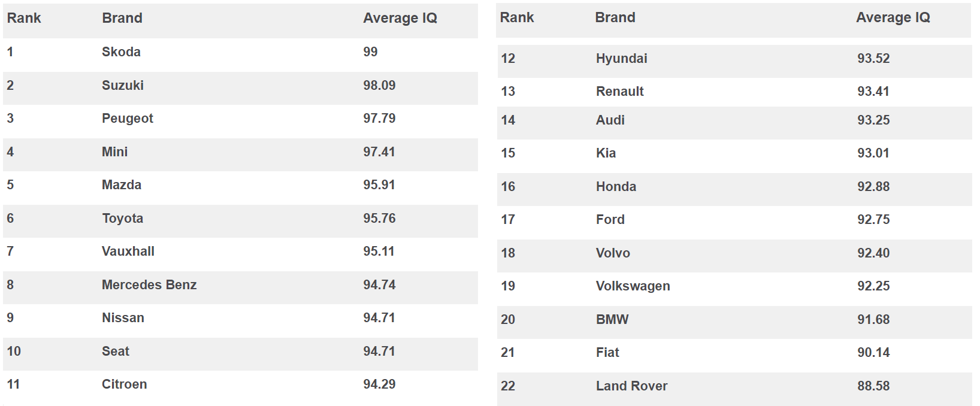Select Toyota's IQ value 95.76
The width and height of the screenshot is (980, 406).
(x=379, y=219)
